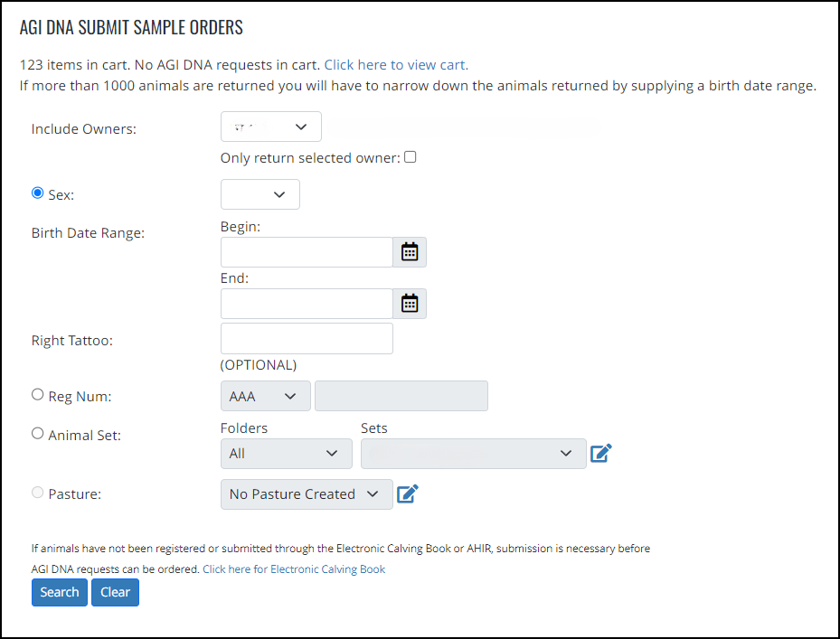Click the Search button

(x=60, y=592)
